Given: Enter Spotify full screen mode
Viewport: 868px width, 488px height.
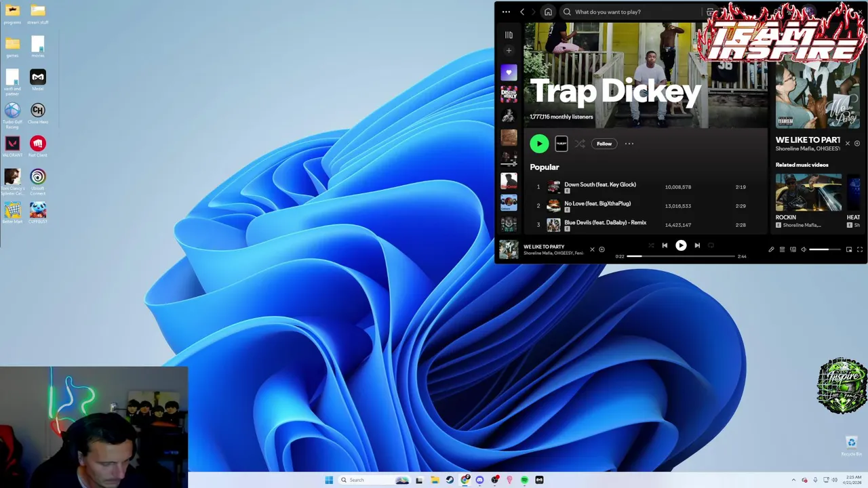Looking at the screenshot, I should click(x=860, y=249).
